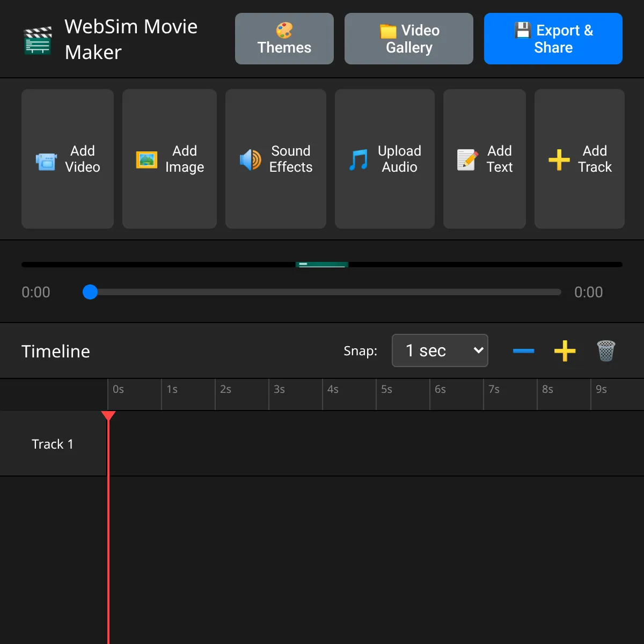Zoom out timeline with blue minus
The width and height of the screenshot is (644, 644).
tap(523, 351)
